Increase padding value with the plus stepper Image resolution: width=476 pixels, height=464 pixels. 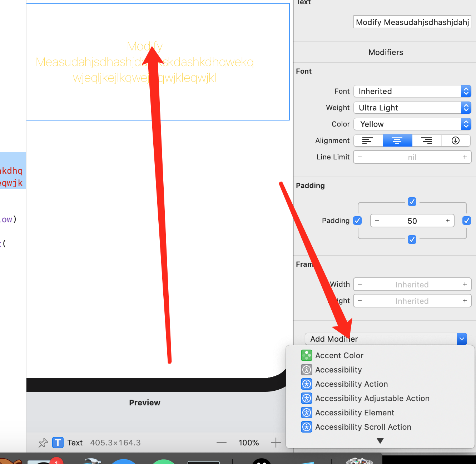tap(447, 221)
